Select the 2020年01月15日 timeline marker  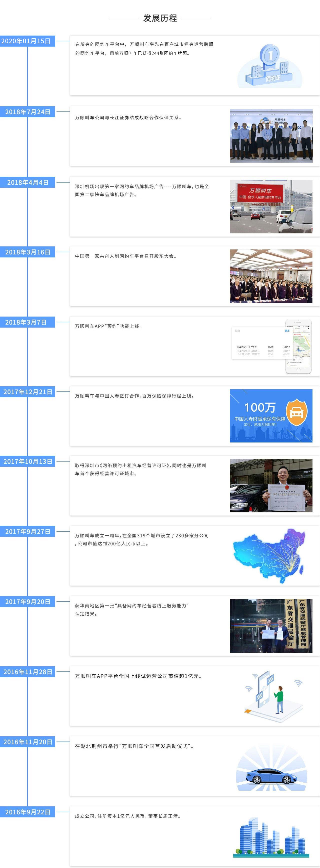[x=26, y=41]
